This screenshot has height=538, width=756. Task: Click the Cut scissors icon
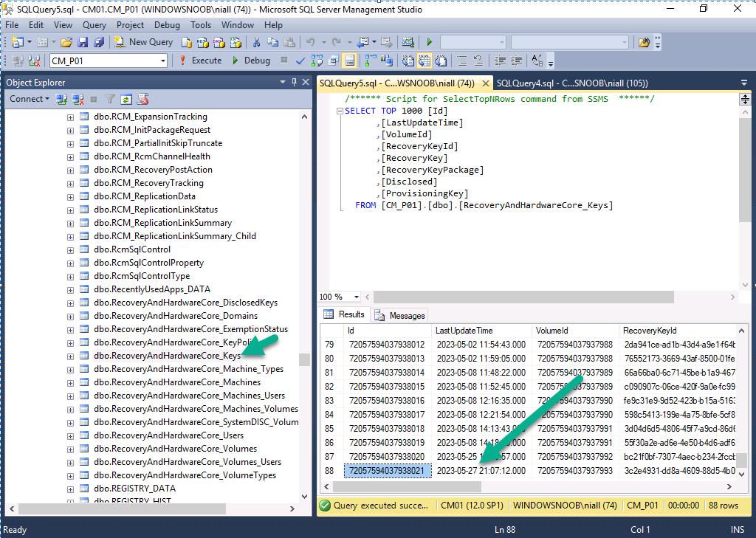[x=256, y=42]
